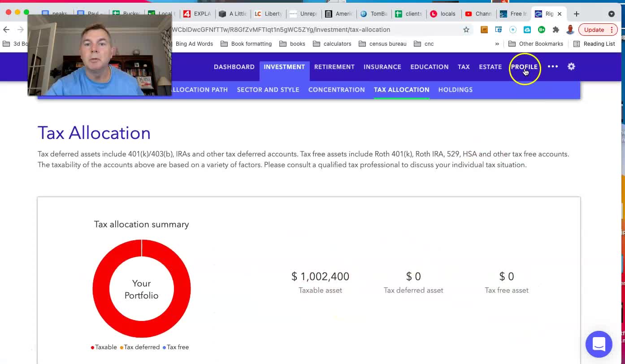Open a new browser tab
Viewport: 625px width, 364px height.
577,14
